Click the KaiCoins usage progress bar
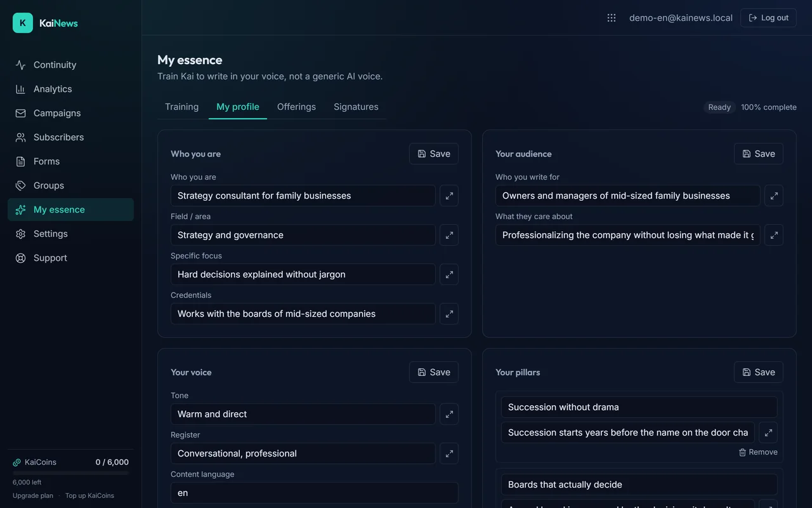Viewport: 812px width, 508px height. [70, 473]
